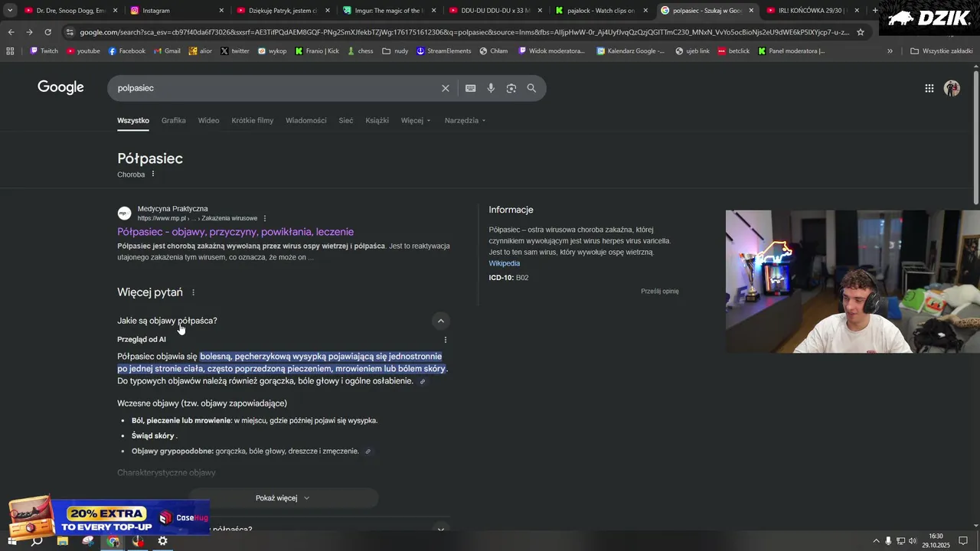
Task: Reload the page
Action: pos(47,32)
